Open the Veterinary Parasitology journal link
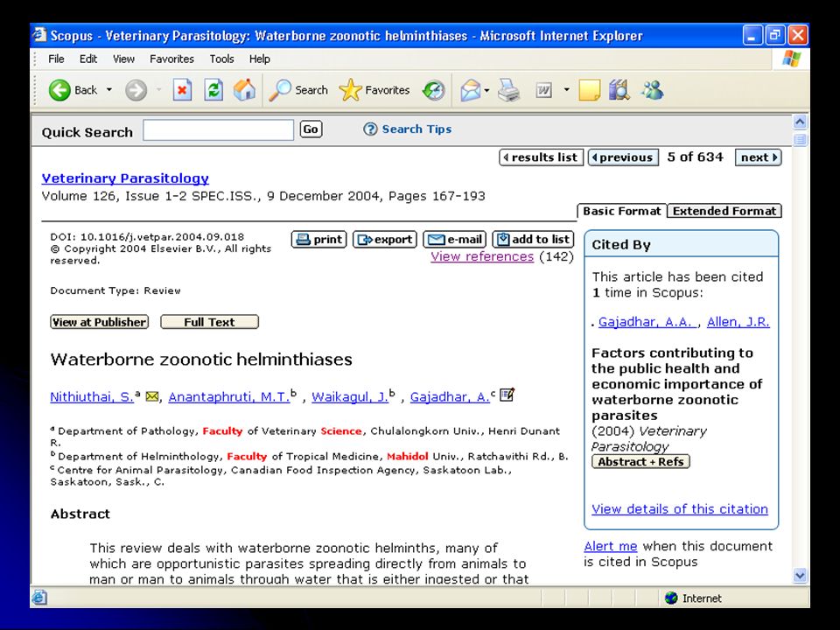 (x=125, y=178)
